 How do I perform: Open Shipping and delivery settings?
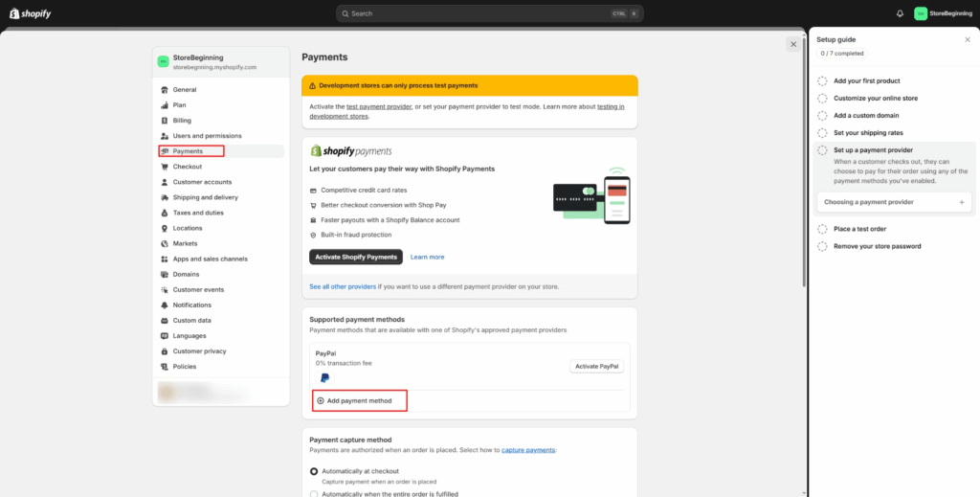(x=205, y=197)
